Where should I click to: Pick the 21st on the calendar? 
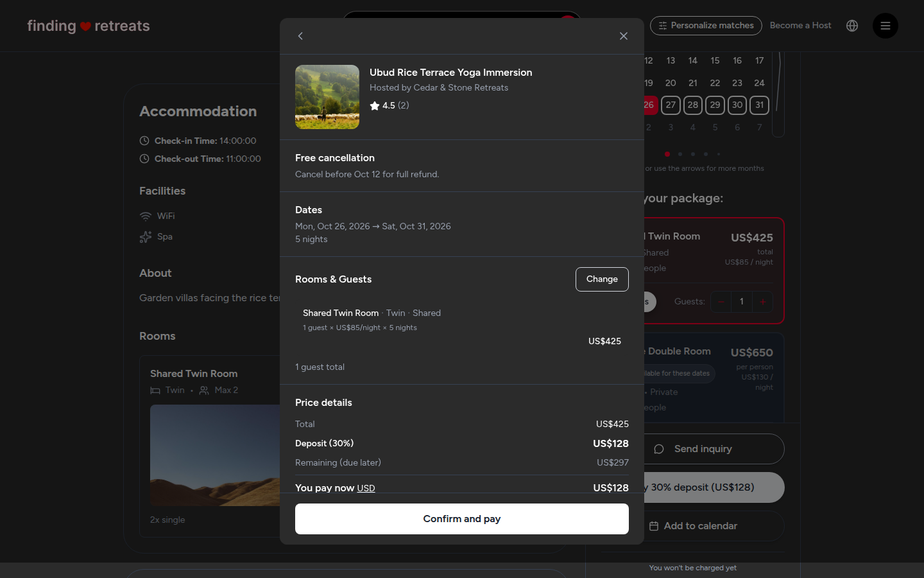pyautogui.click(x=693, y=83)
